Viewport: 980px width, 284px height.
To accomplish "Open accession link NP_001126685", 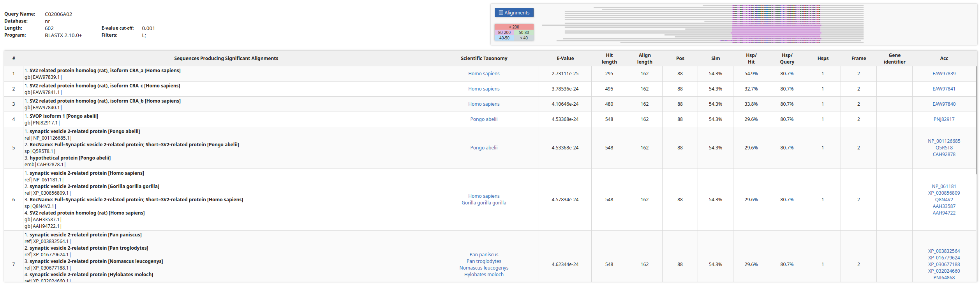I will pos(943,141).
